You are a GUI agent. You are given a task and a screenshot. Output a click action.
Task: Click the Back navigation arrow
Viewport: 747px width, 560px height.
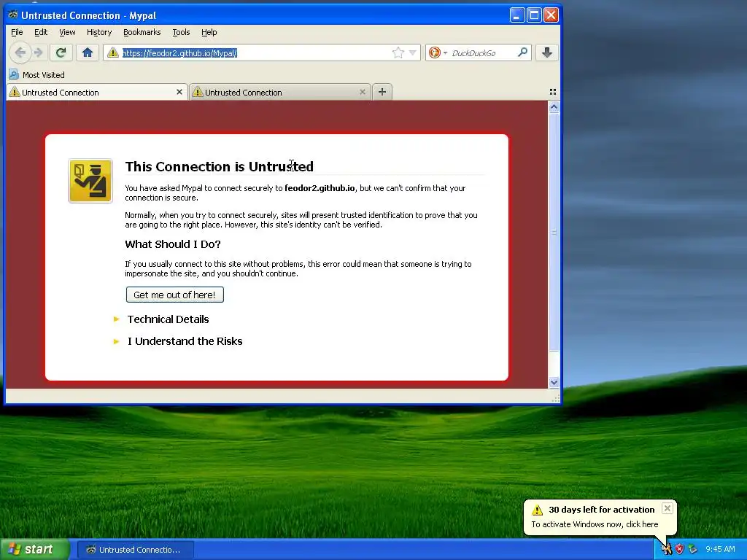point(20,52)
